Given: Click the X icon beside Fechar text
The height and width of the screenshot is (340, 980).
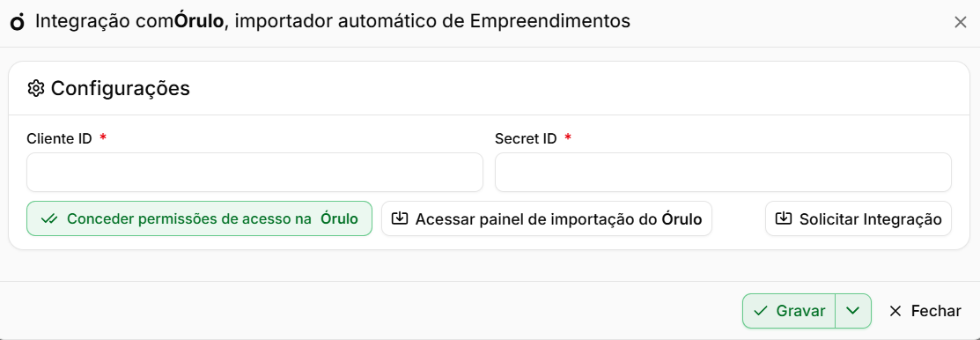Looking at the screenshot, I should (895, 311).
